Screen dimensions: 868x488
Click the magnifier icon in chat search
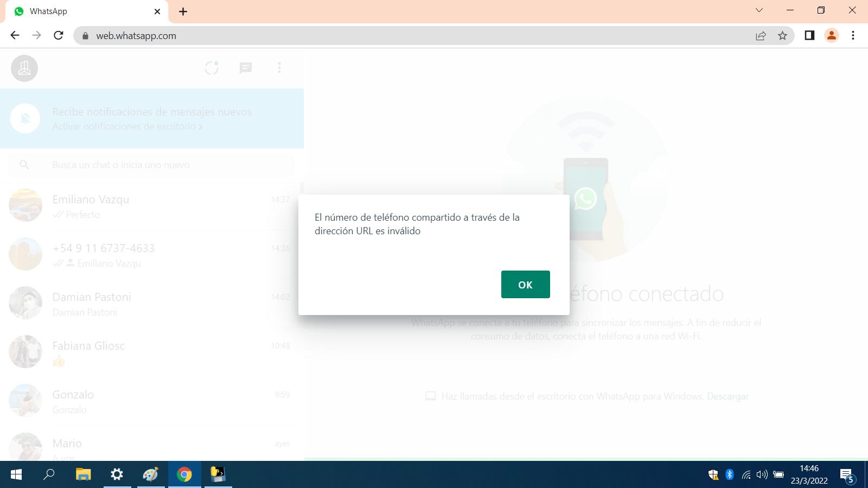coord(24,165)
